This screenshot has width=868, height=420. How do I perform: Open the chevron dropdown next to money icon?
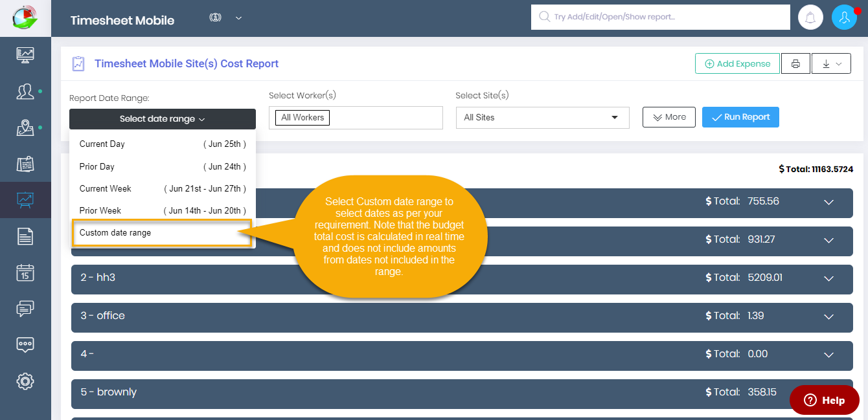pyautogui.click(x=238, y=17)
